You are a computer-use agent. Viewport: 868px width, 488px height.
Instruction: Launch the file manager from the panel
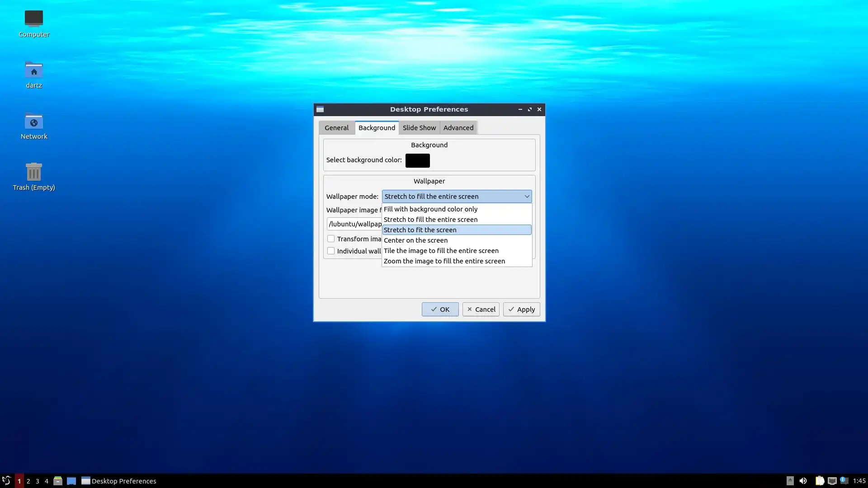coord(58,481)
